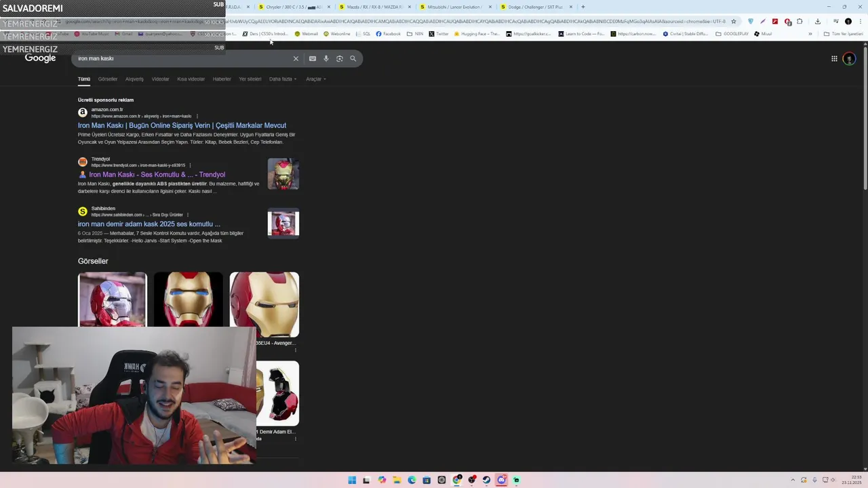Open the Webmail bookmark
Image resolution: width=868 pixels, height=488 pixels.
coord(307,34)
